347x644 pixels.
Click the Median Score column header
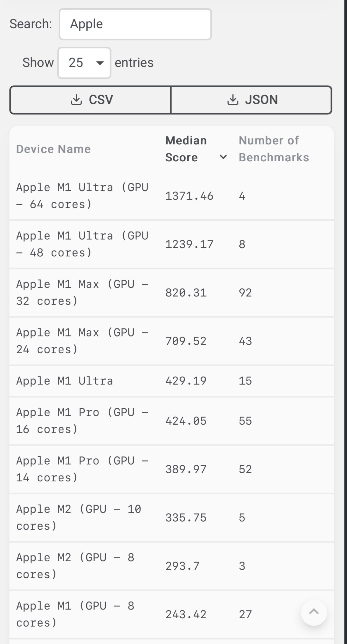(x=186, y=149)
